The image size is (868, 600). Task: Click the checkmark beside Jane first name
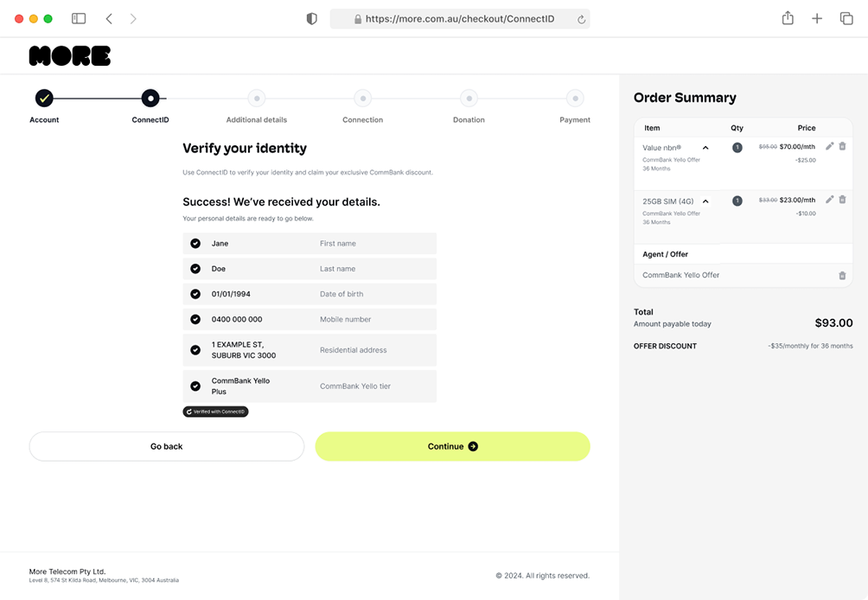tap(195, 244)
